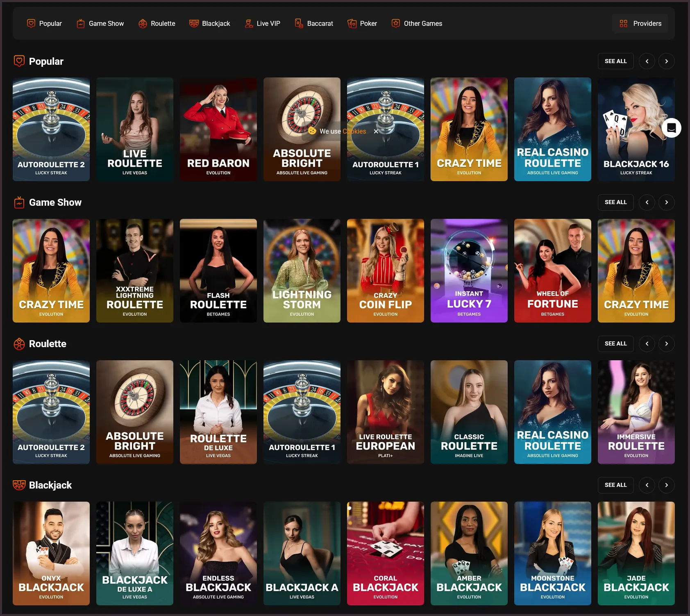This screenshot has width=690, height=616.
Task: Advance the Popular row with the right chevron
Action: coord(666,61)
